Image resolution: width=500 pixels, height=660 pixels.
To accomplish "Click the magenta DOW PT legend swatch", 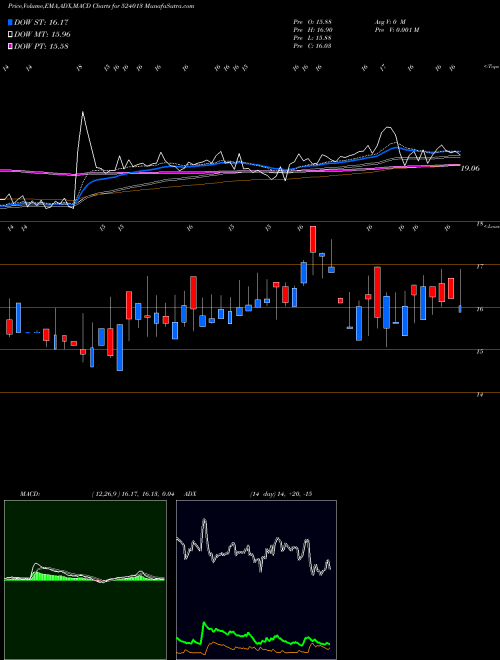I will pyautogui.click(x=11, y=46).
